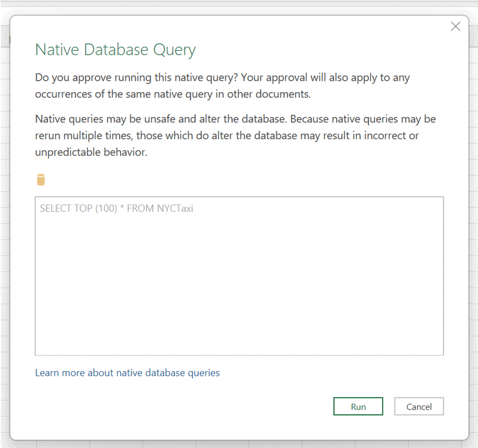Viewport: 478px width, 448px height.
Task: Close the Native Database Query dialog
Action: pos(455,26)
